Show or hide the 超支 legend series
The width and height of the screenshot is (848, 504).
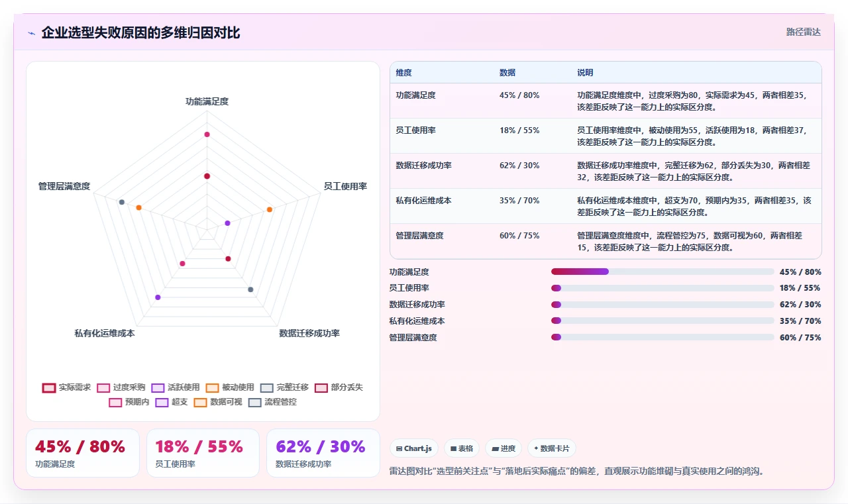click(172, 402)
